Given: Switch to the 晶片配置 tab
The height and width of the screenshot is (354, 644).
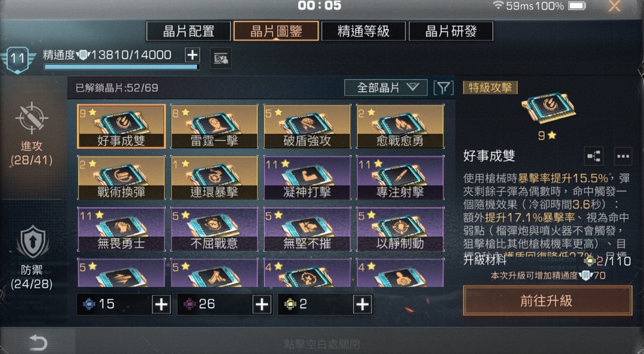Looking at the screenshot, I should 188,31.
